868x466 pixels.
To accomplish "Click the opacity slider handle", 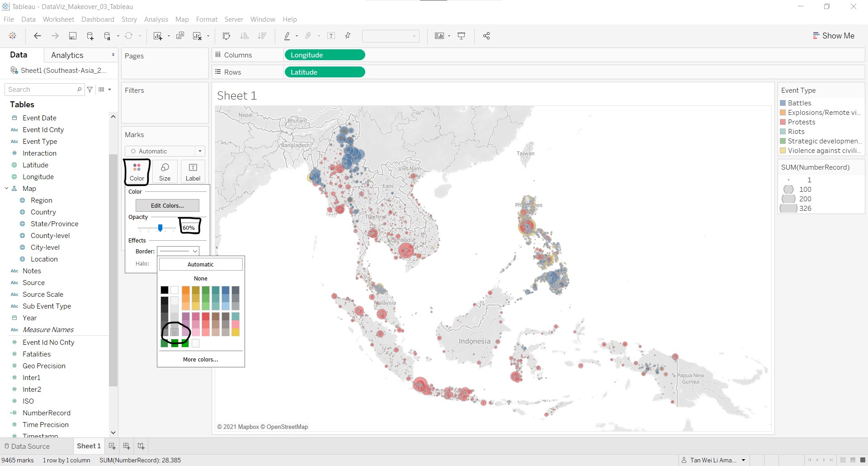I will [160, 228].
